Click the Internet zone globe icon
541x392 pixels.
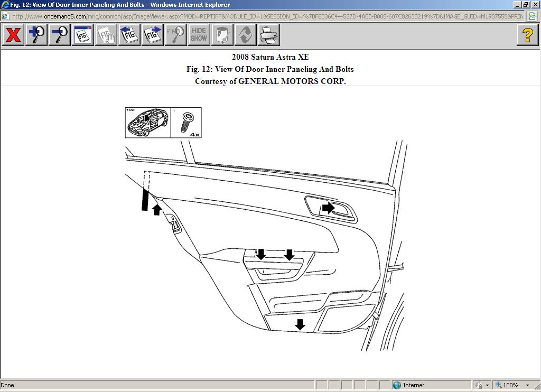[397, 385]
